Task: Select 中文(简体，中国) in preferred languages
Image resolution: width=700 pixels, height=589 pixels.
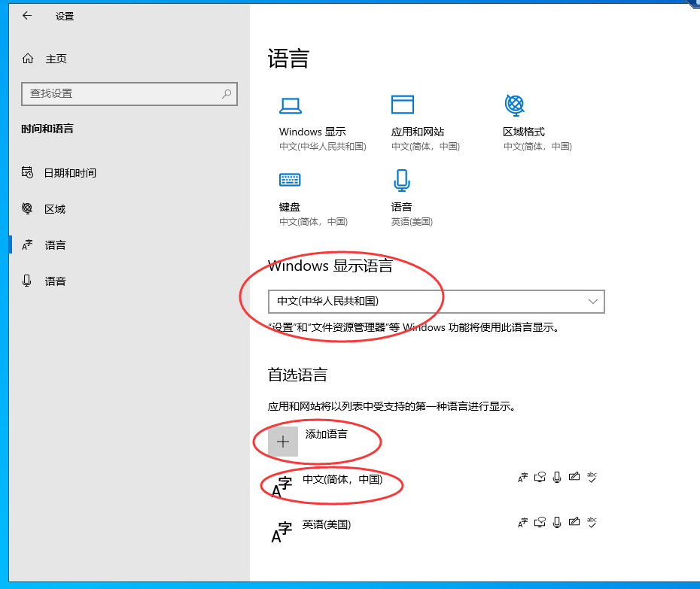Action: click(x=342, y=480)
